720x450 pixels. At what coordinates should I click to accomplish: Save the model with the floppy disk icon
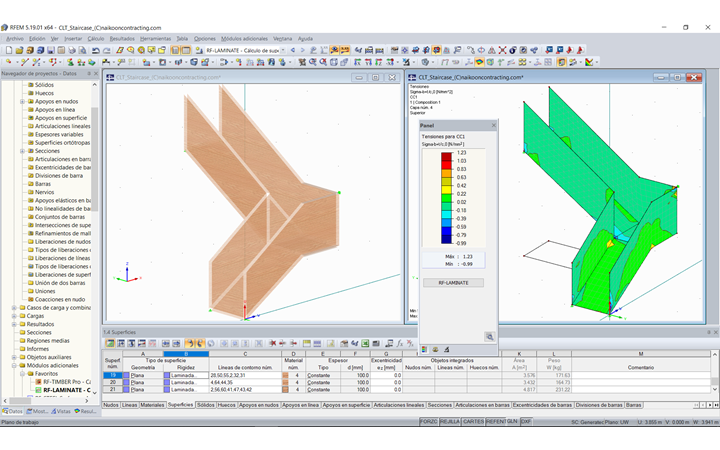click(x=51, y=50)
